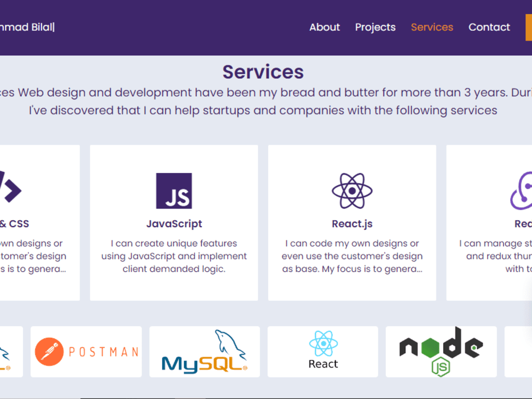Click the orange button at the navbar's right edge
532x399 pixels.
(529, 27)
